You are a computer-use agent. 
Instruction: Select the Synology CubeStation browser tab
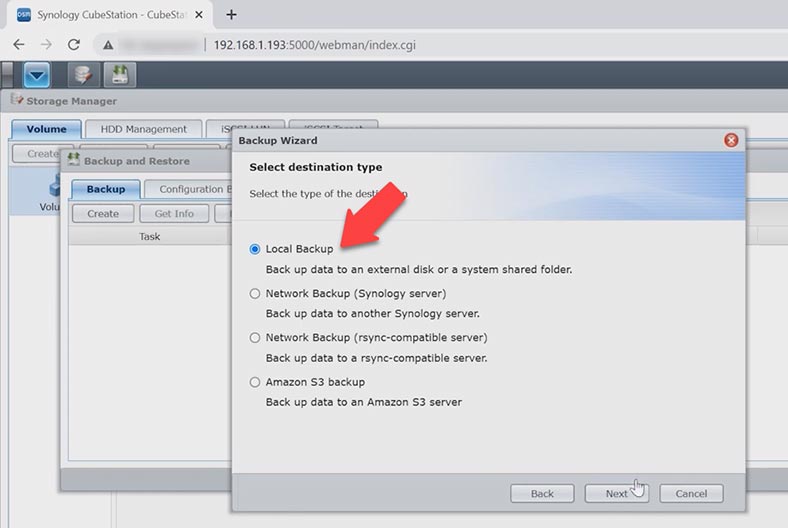110,15
